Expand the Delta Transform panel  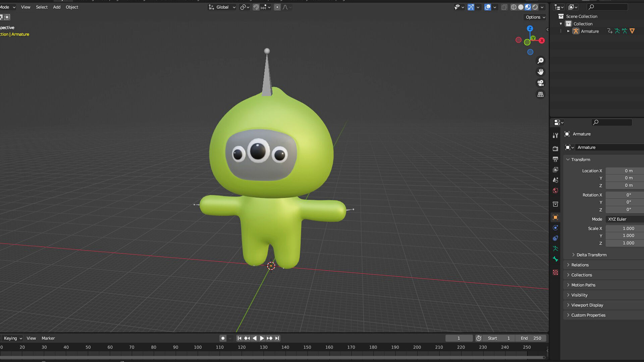point(573,255)
